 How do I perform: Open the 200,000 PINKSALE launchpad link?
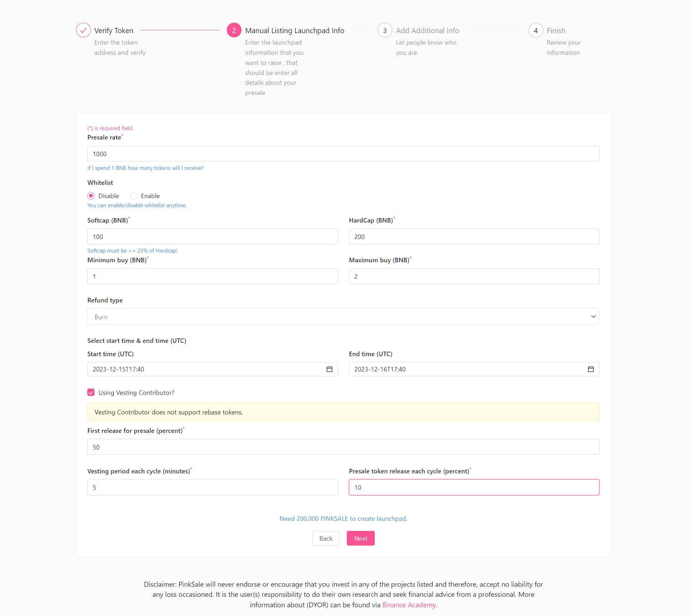point(343,518)
